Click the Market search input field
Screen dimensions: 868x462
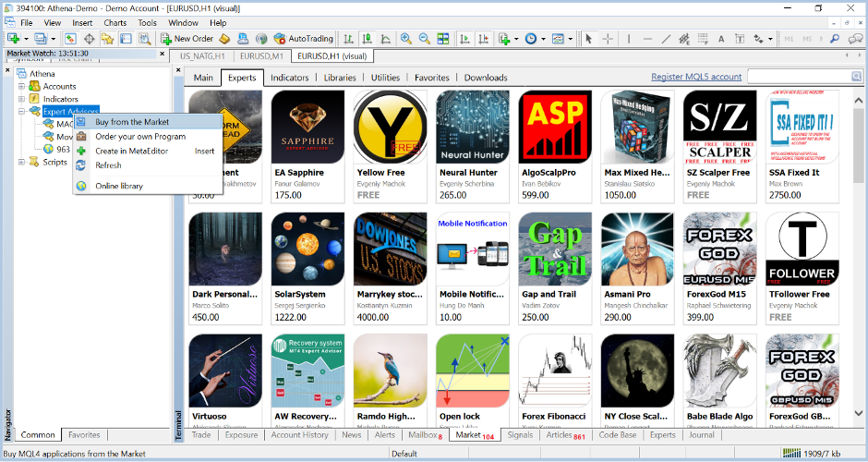(x=799, y=77)
